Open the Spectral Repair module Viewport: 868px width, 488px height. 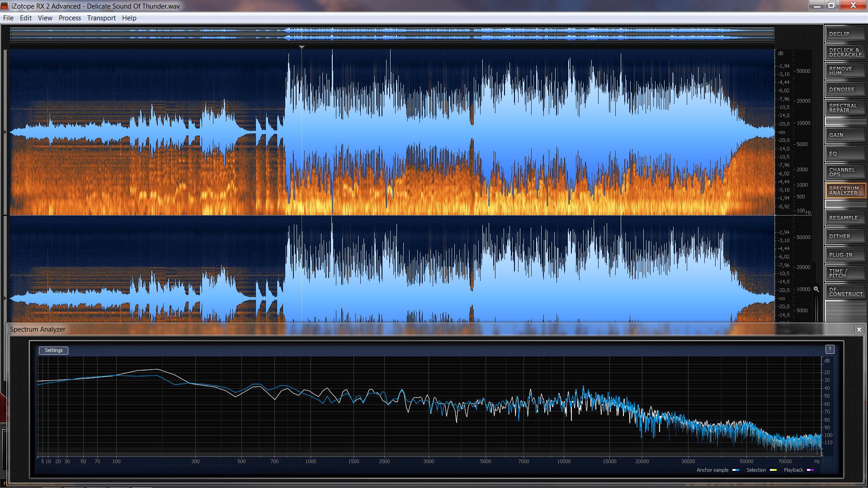pos(845,108)
